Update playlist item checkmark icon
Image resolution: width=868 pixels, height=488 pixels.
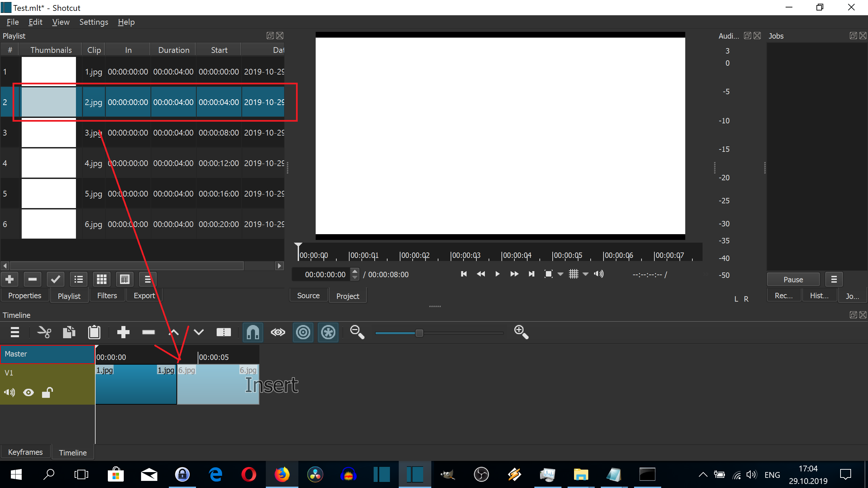pyautogui.click(x=56, y=280)
